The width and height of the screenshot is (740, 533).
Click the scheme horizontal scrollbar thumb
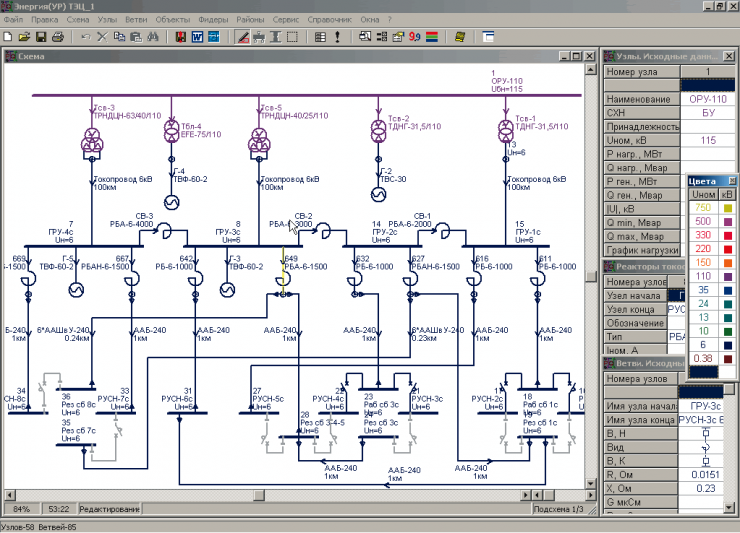coord(259,495)
